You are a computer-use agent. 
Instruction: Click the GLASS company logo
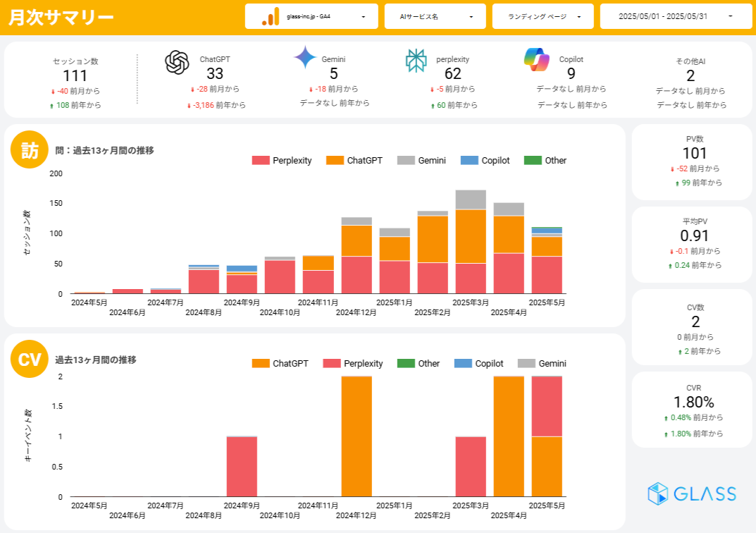[x=692, y=494]
